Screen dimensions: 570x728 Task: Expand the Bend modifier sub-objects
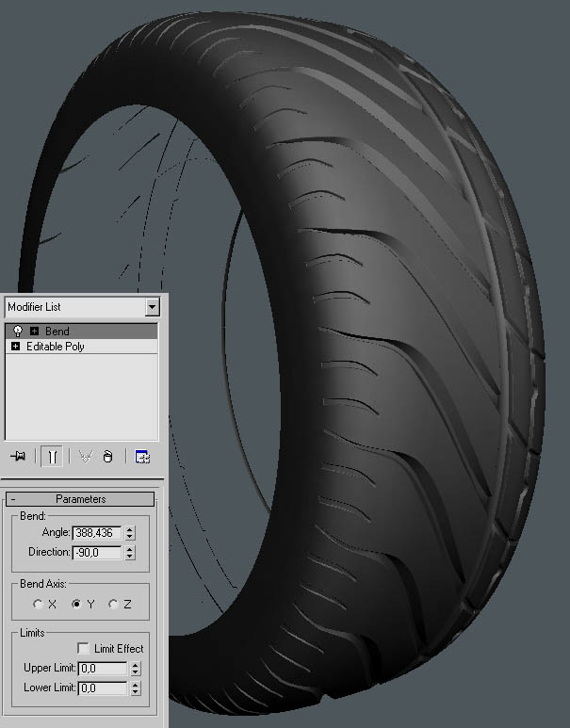click(34, 331)
